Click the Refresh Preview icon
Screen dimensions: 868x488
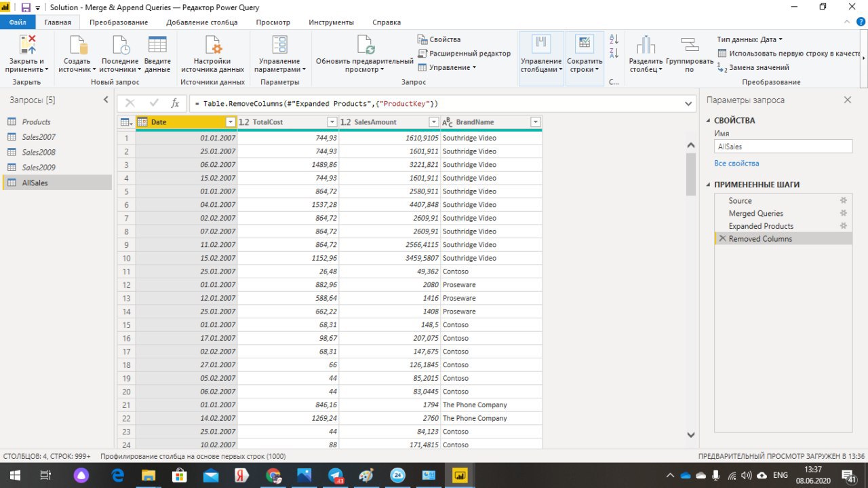coord(365,45)
